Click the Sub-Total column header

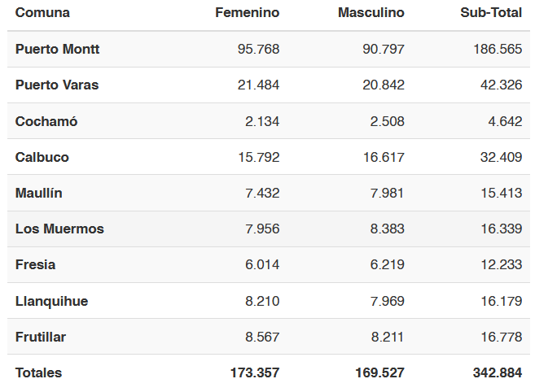[x=491, y=13]
